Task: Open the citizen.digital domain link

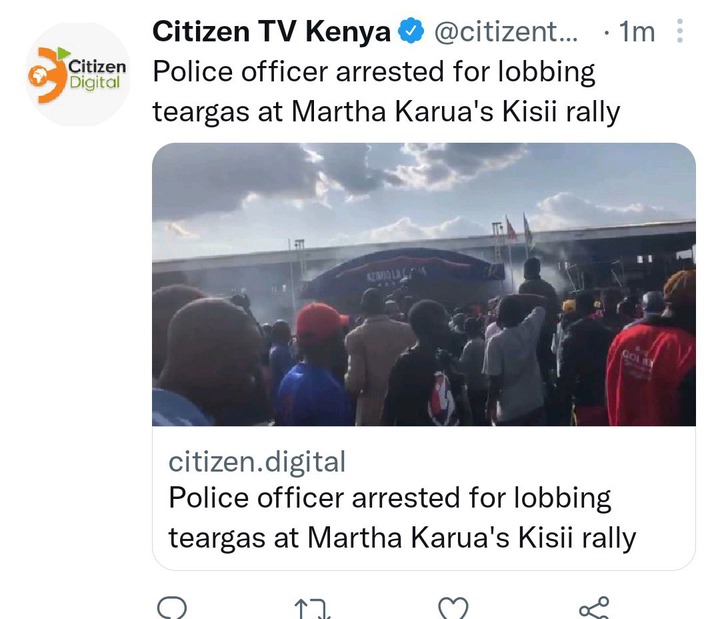Action: [257, 461]
